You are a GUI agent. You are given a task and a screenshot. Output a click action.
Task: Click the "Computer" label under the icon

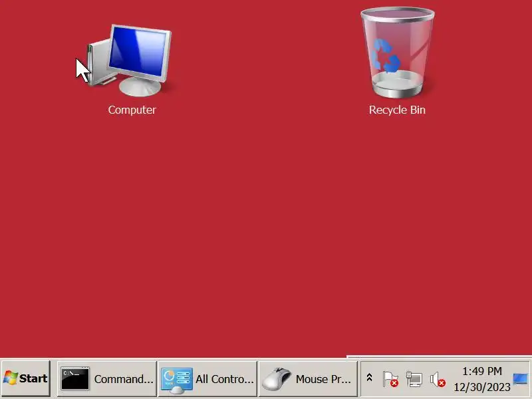pyautogui.click(x=132, y=110)
